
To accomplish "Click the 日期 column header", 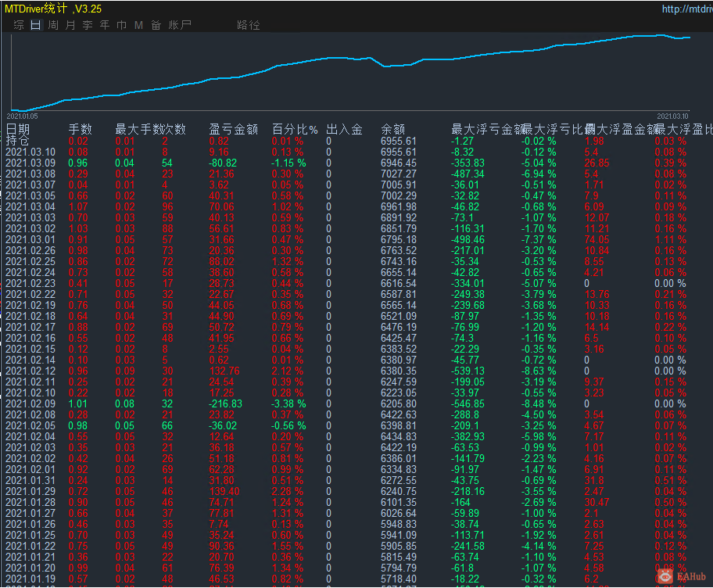I will [18, 129].
